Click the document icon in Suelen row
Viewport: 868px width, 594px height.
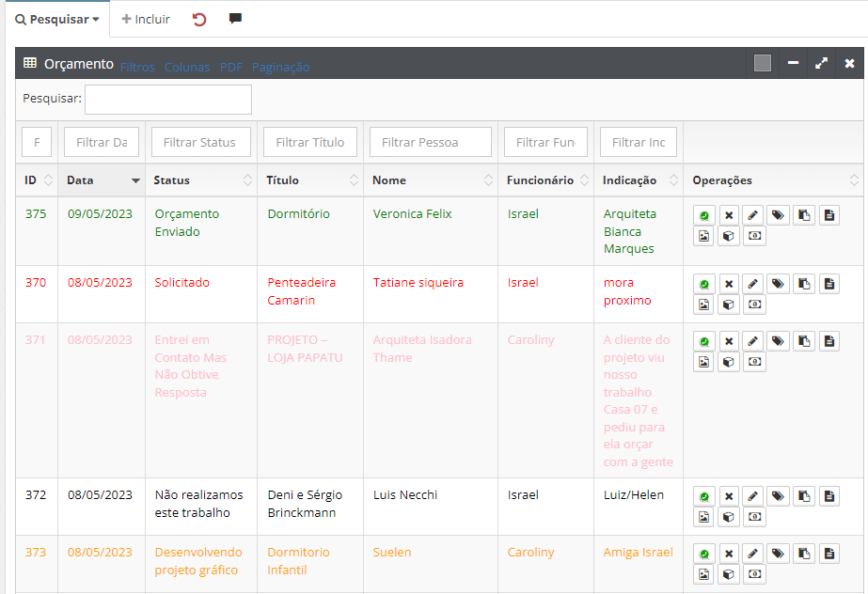(829, 554)
